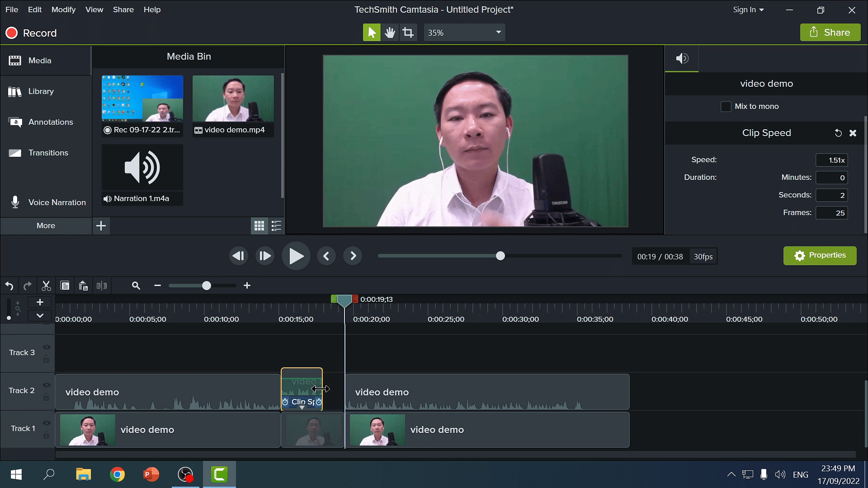
Task: Switch Media Bin to list view
Action: coord(276,226)
